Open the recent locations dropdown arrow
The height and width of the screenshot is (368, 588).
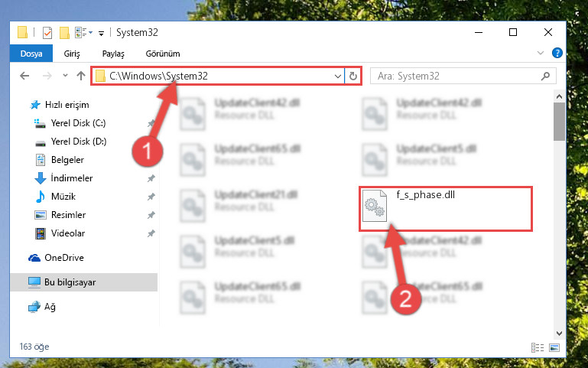click(65, 76)
